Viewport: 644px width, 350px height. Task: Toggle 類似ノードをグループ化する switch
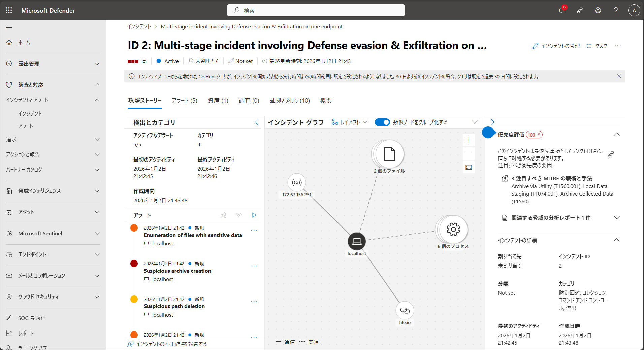click(382, 122)
